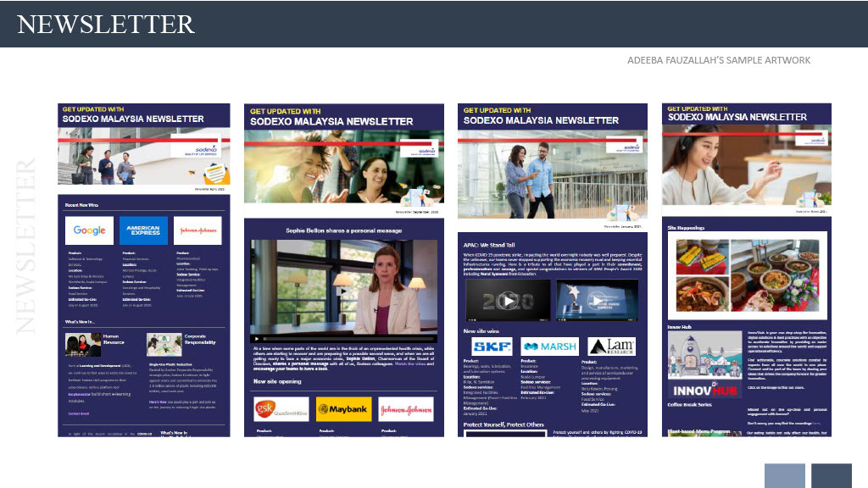
Task: Select the light blue square at slide corner
Action: [784, 475]
